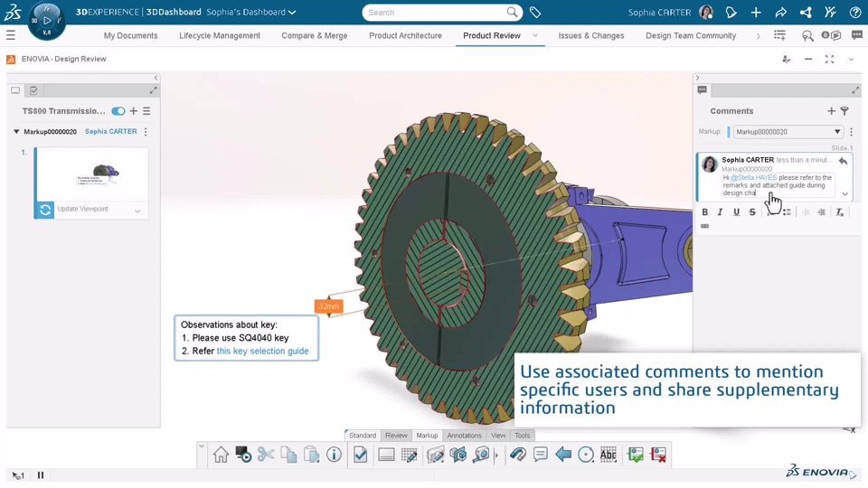Click Update Viewpoint button
Image resolution: width=868 pixels, height=488 pixels.
pyautogui.click(x=45, y=210)
